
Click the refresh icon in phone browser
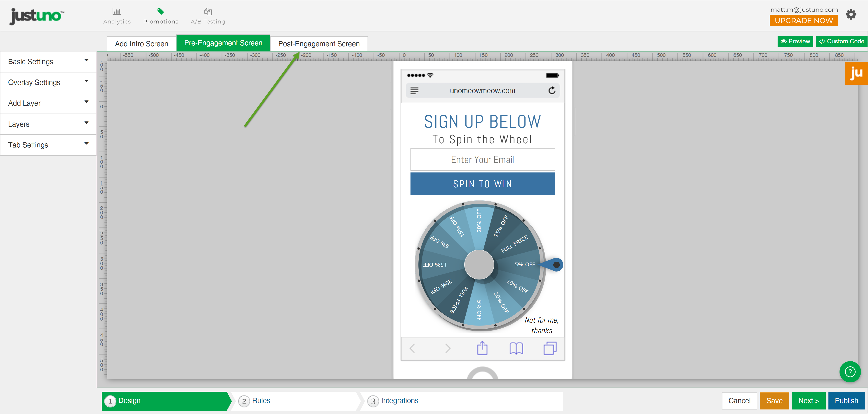[x=552, y=91]
